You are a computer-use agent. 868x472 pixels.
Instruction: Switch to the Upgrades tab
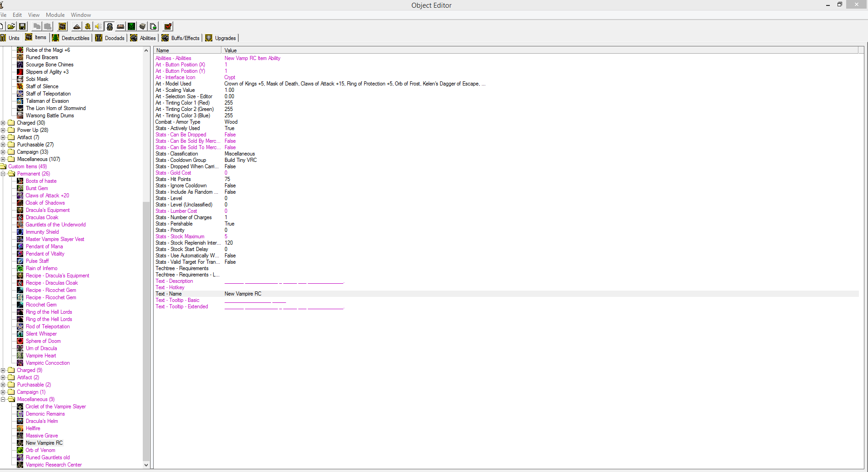(x=221, y=38)
